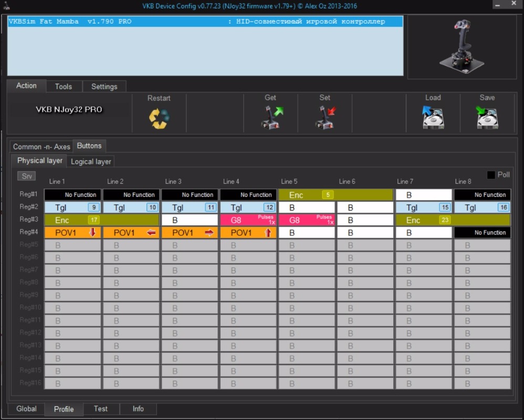Click the Reg#3 row label
The image size is (524, 420).
click(29, 219)
